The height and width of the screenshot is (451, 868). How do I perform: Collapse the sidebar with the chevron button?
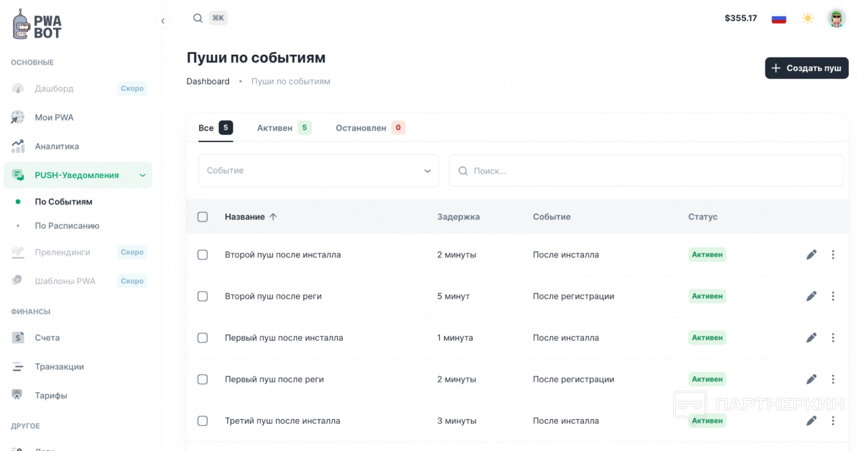[x=163, y=21]
